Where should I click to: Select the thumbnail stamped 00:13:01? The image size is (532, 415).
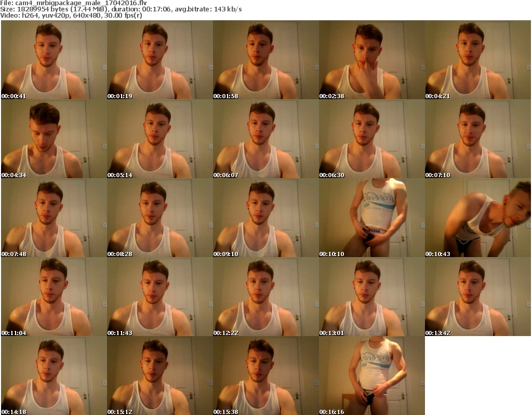372,297
